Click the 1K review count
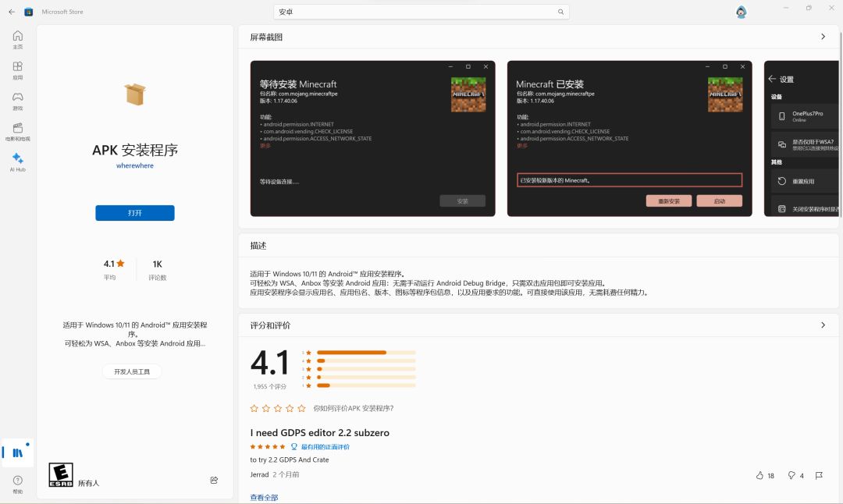The height and width of the screenshot is (504, 843). (157, 264)
